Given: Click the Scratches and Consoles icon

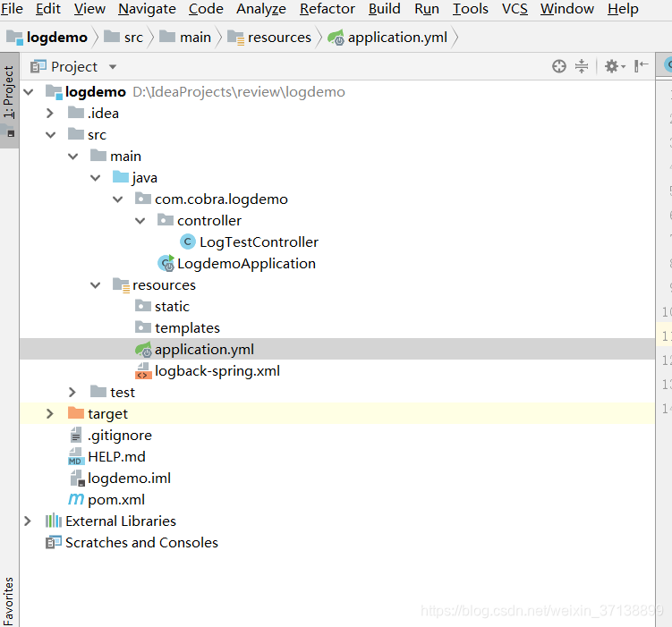Looking at the screenshot, I should [54, 542].
